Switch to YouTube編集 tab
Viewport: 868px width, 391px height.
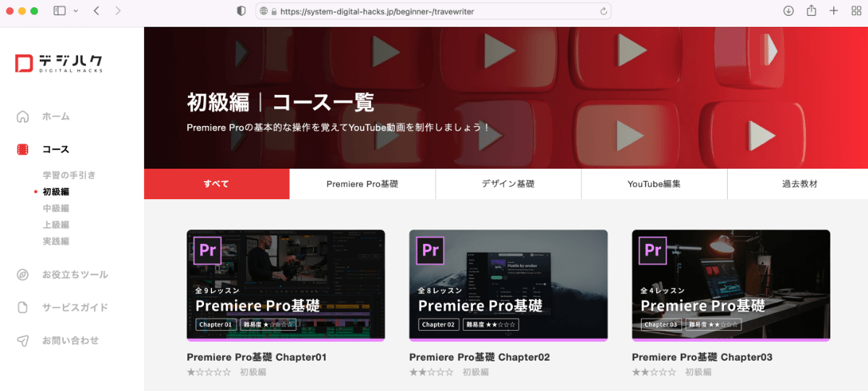[x=654, y=184]
